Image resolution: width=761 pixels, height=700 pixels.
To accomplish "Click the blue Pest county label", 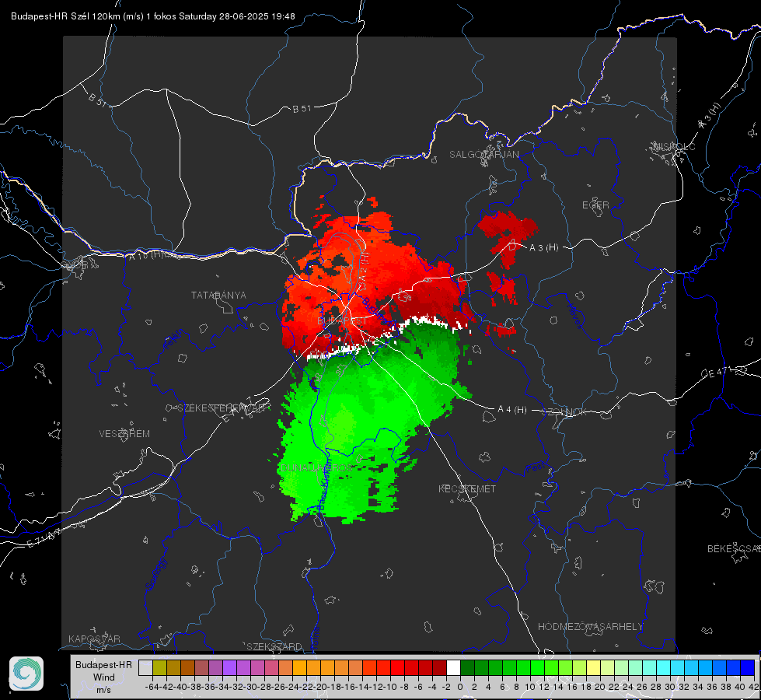I will (535, 467).
